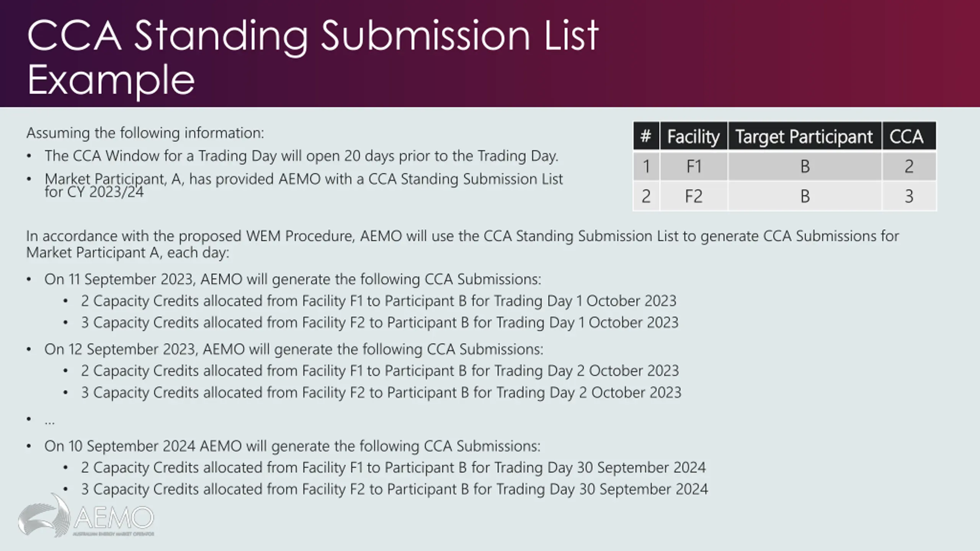
Task: Click the CCA value 3 cell
Action: tap(909, 196)
